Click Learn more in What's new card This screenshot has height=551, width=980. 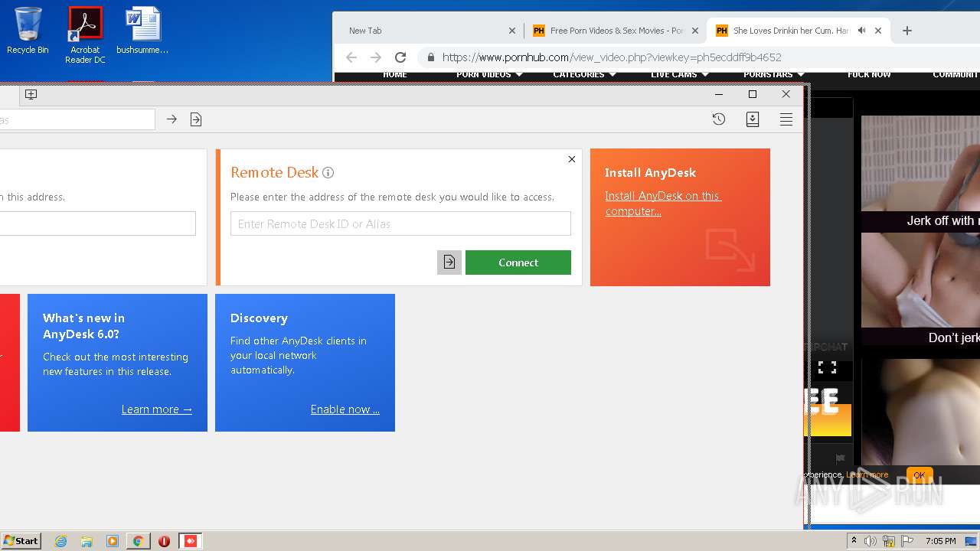(x=156, y=409)
